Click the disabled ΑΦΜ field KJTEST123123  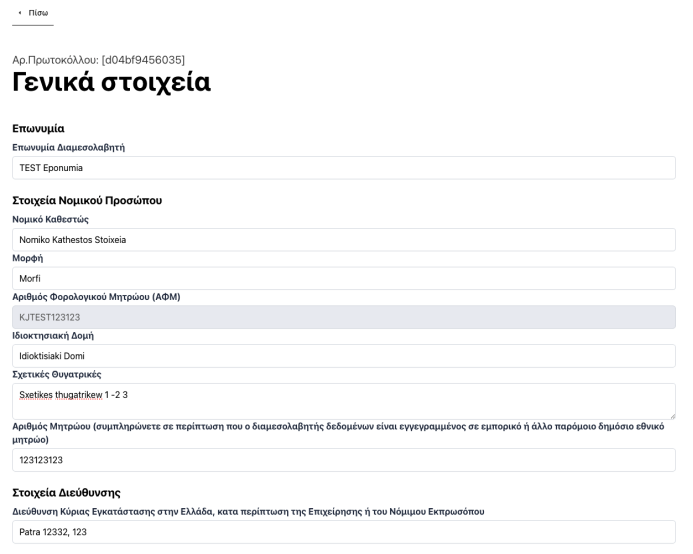point(343,317)
